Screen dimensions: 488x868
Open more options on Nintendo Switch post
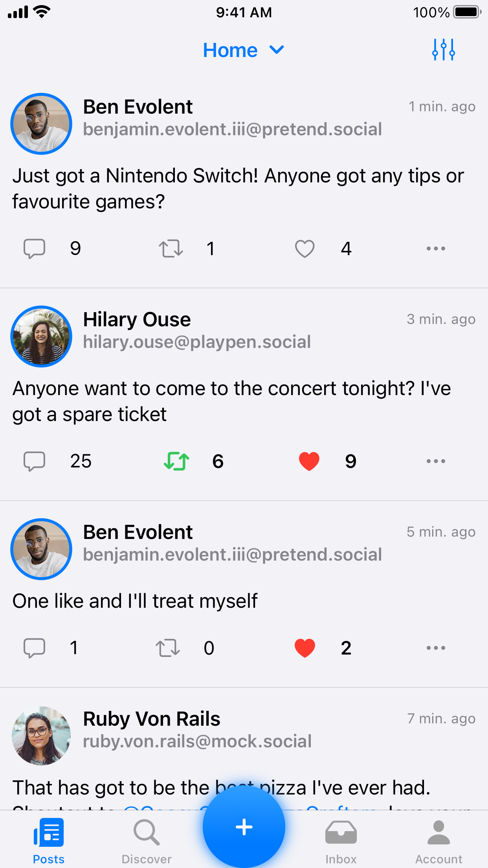click(x=436, y=248)
